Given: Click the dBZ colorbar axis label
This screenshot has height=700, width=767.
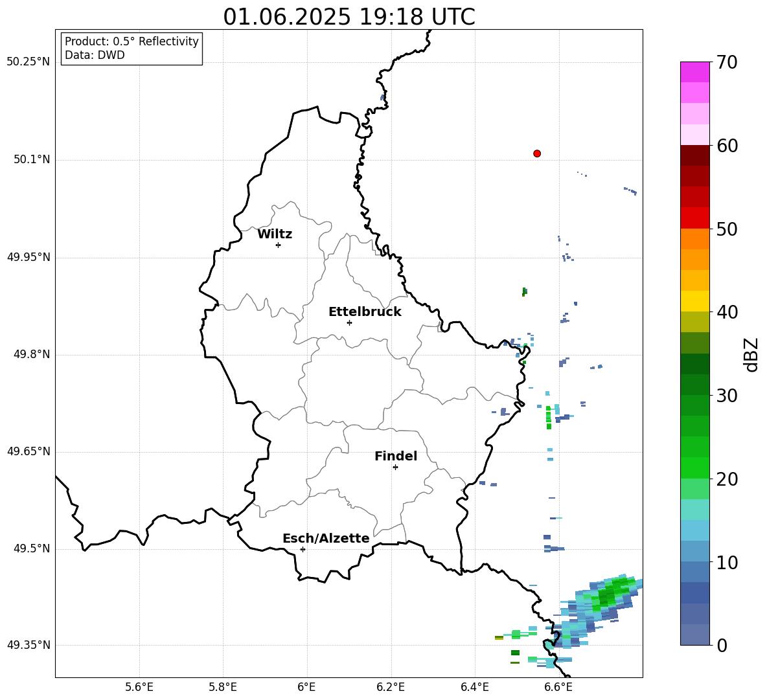Looking at the screenshot, I should [750, 354].
